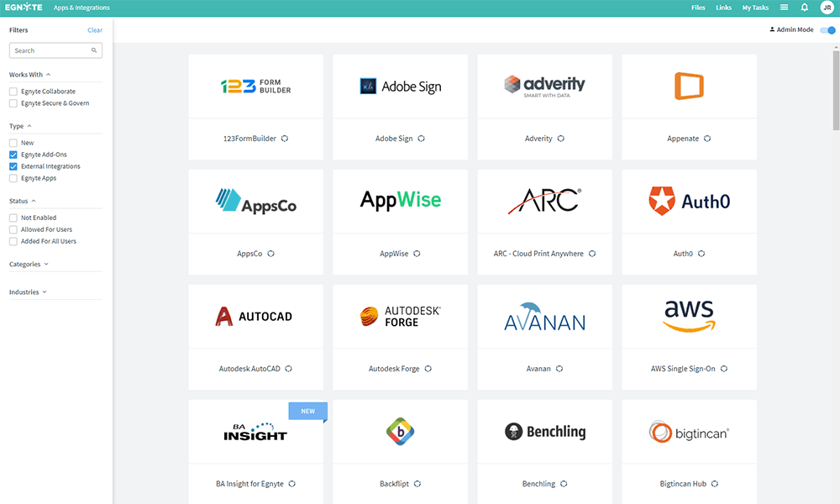This screenshot has width=840, height=504.
Task: Check the Egnyte Apps filter
Action: (13, 178)
